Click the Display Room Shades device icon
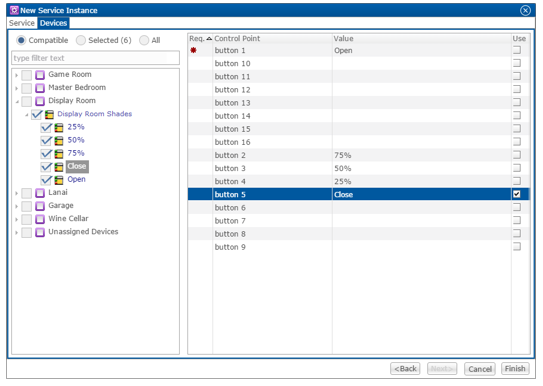543x386 pixels. [50, 114]
